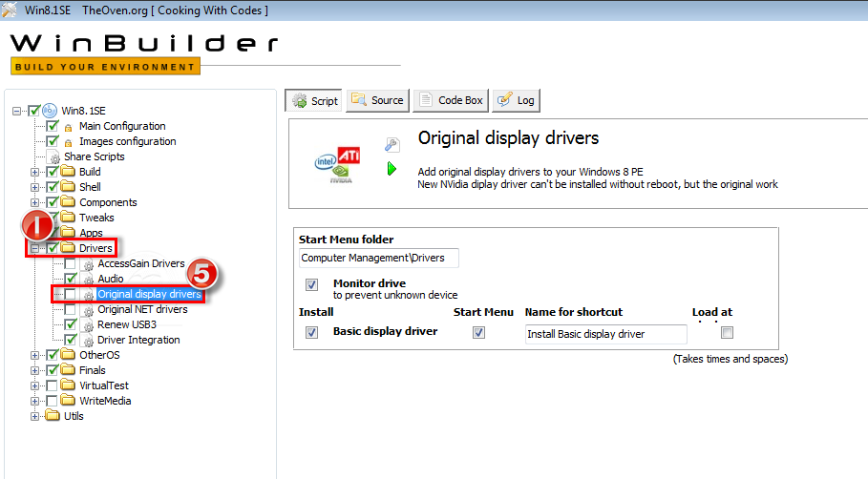Check the Original NET drivers checkbox
The width and height of the screenshot is (868, 479).
point(71,309)
